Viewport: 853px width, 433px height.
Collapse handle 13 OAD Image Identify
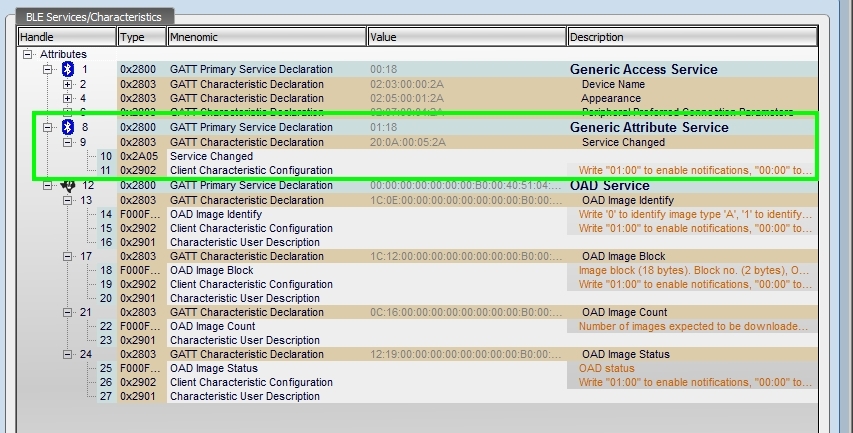(67, 200)
